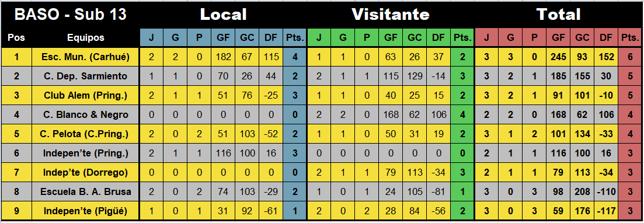
Task: Click the Local section header
Action: 223,15
